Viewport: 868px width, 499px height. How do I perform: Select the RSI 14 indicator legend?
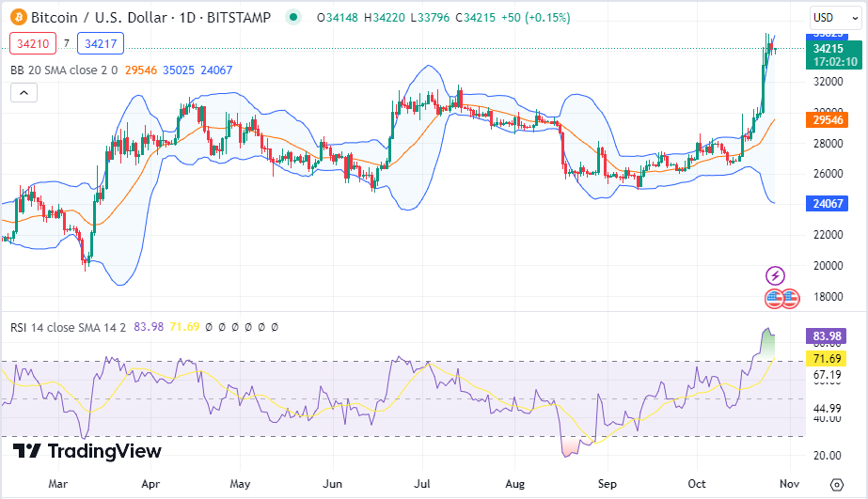point(68,327)
